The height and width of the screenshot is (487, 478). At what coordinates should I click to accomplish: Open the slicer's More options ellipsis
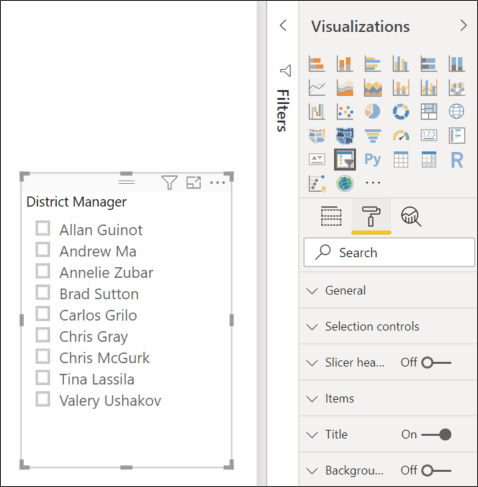[x=218, y=182]
